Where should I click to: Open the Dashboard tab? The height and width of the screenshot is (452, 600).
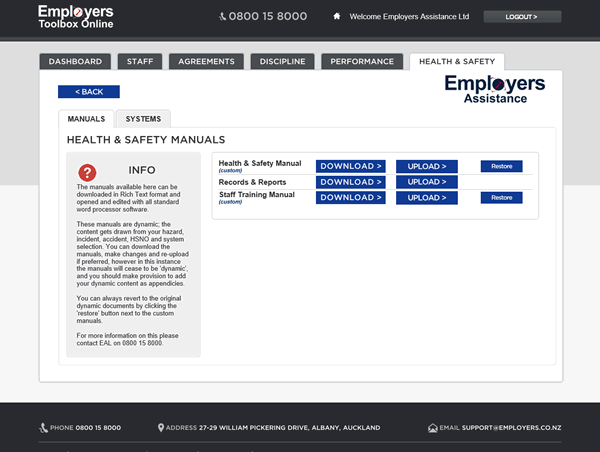(75, 62)
